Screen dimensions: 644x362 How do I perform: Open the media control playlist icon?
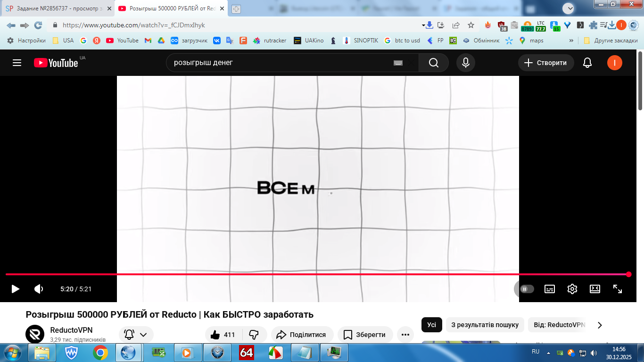click(x=604, y=25)
